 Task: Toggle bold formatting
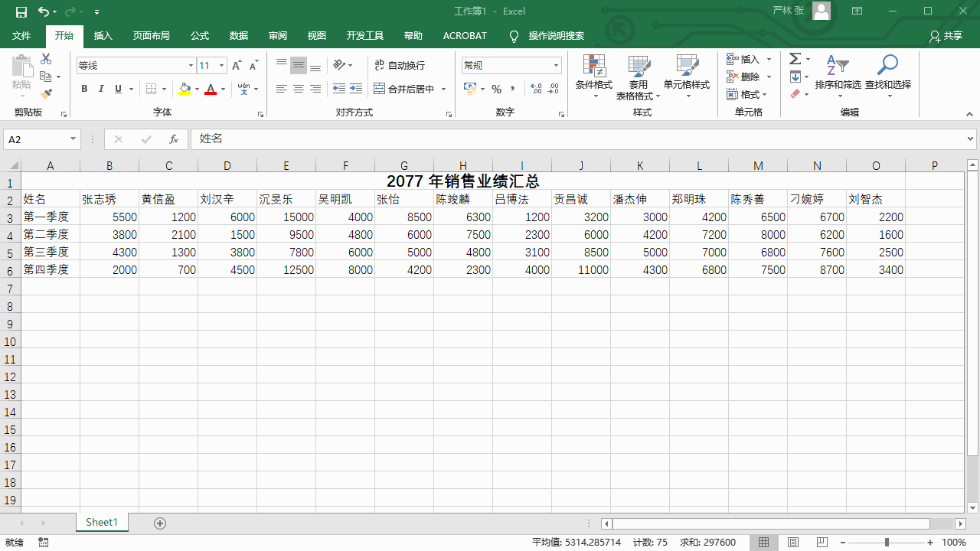pyautogui.click(x=84, y=89)
